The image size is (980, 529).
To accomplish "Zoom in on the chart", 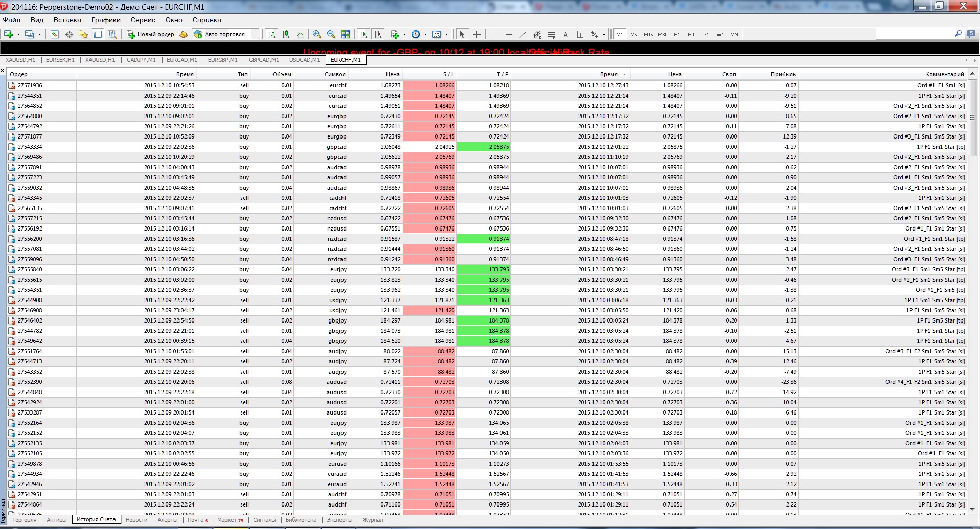I will [x=317, y=34].
